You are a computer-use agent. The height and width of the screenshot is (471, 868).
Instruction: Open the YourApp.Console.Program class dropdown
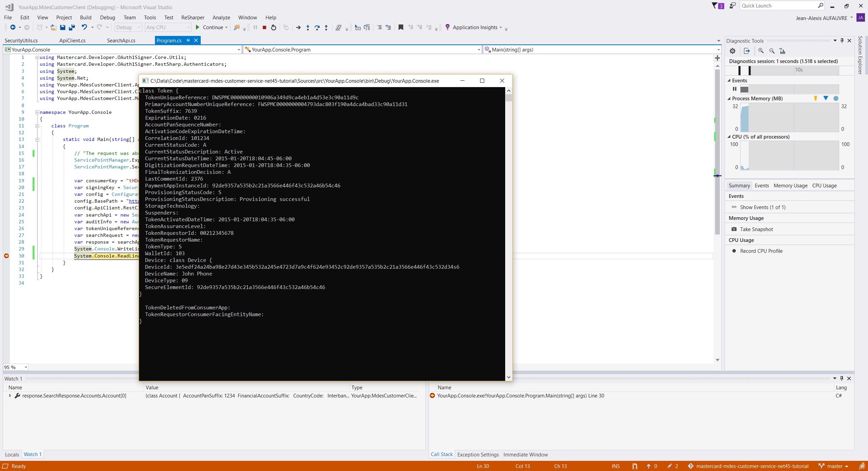coord(362,49)
